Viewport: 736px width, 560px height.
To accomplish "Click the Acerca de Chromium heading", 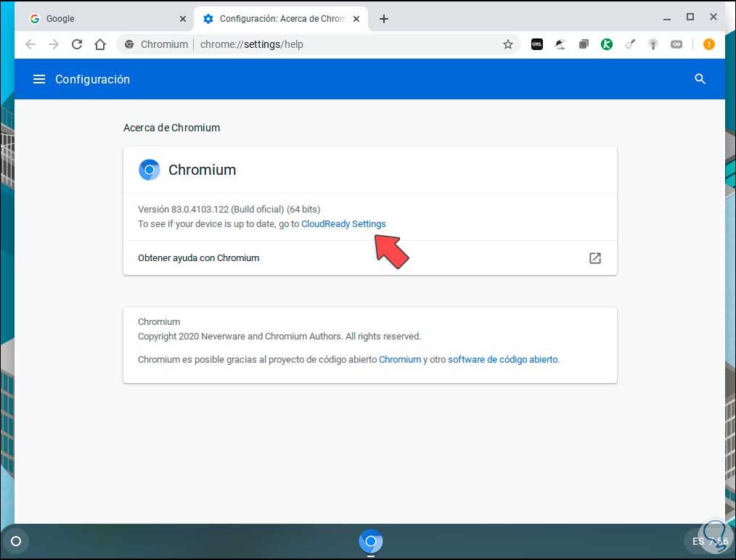I will point(172,128).
